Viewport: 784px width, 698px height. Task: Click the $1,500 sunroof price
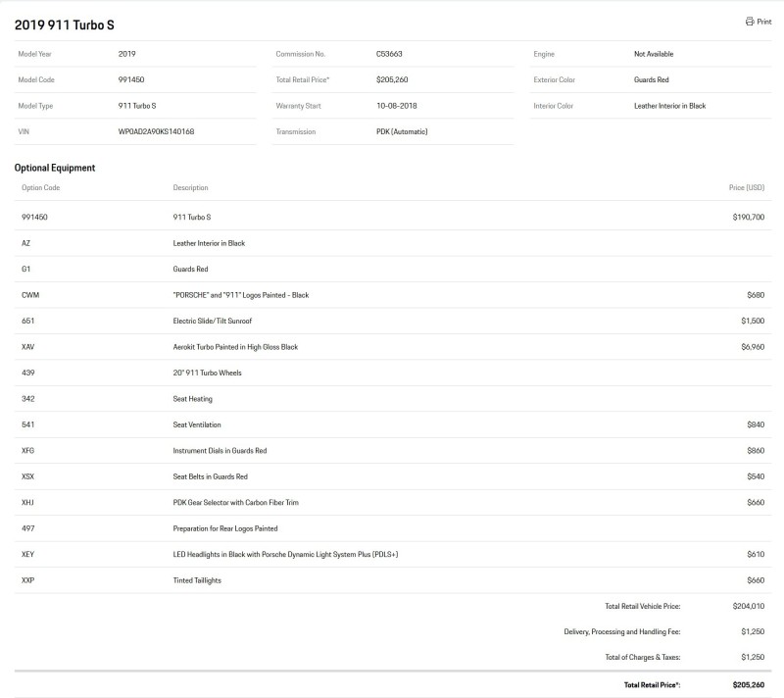tap(753, 321)
